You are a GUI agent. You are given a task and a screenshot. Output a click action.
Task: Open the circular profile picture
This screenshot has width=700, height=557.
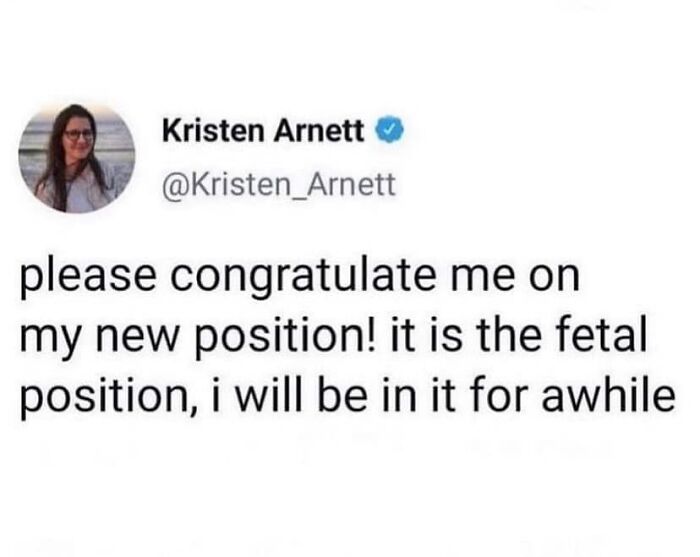pyautogui.click(x=78, y=157)
